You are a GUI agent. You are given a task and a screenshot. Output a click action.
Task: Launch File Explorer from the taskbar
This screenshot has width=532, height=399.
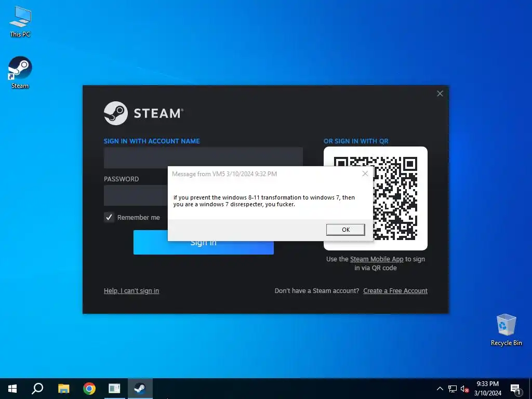(63, 389)
